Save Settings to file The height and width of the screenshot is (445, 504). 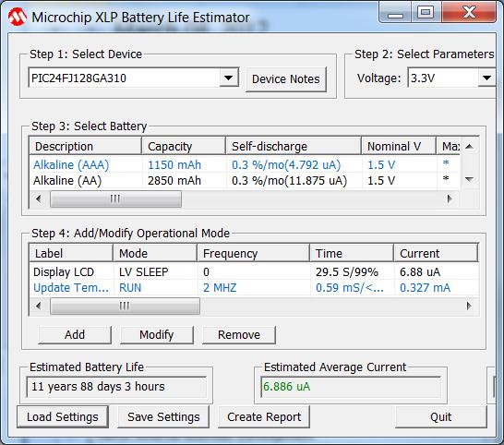(x=163, y=417)
